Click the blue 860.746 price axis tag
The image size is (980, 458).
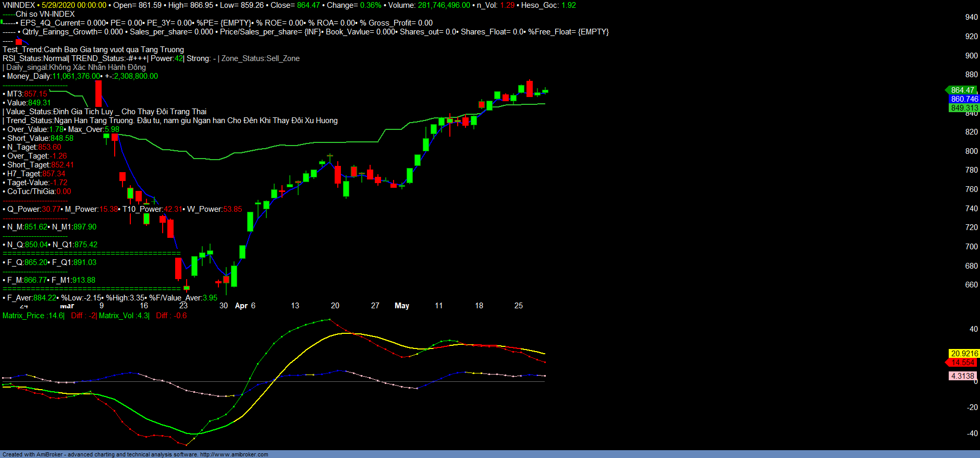(x=964, y=99)
